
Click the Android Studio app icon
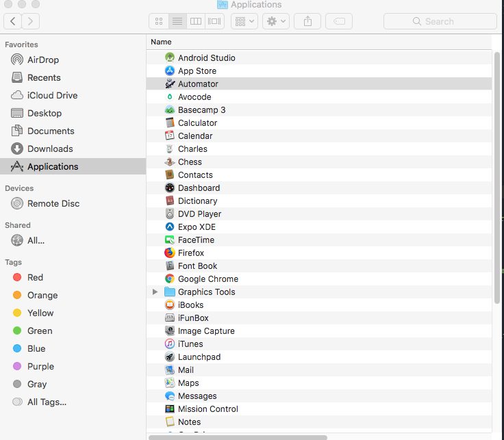[x=169, y=57]
